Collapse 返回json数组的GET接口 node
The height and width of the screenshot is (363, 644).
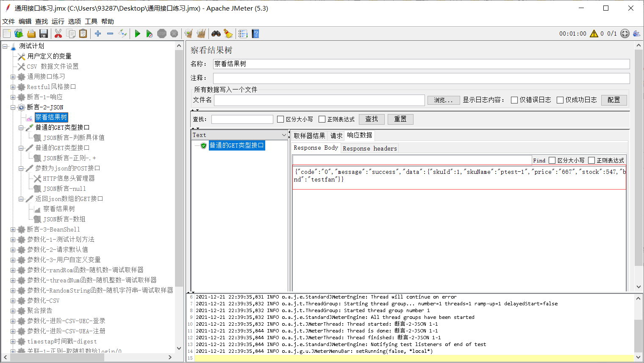21,199
